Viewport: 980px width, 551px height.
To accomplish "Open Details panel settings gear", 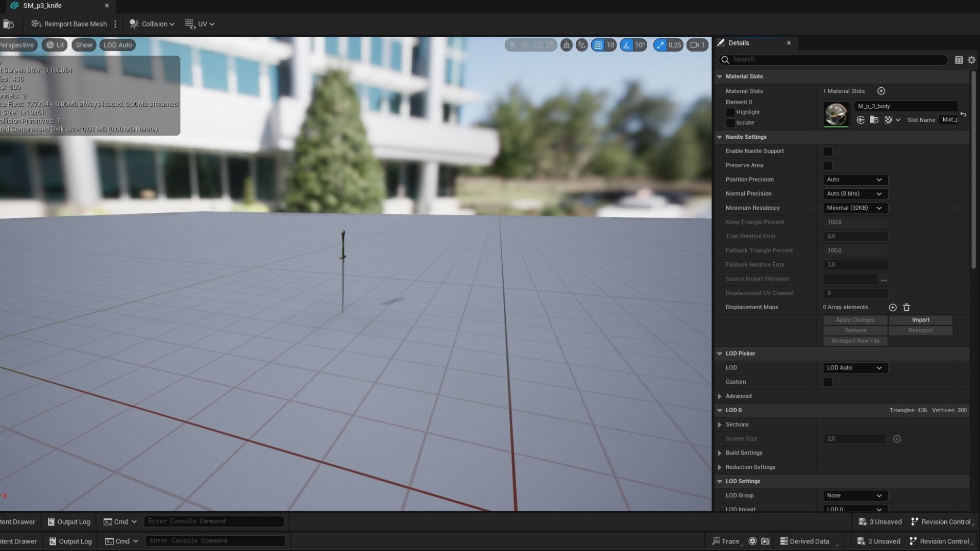I will click(x=971, y=60).
